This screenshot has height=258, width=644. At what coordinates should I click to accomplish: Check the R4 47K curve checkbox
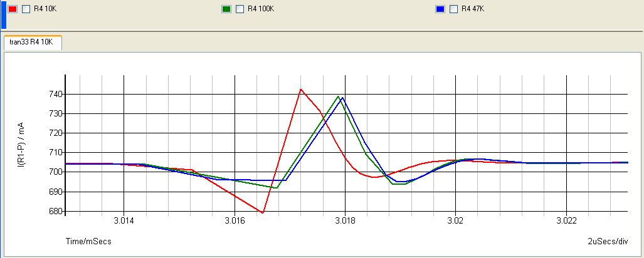[453, 9]
